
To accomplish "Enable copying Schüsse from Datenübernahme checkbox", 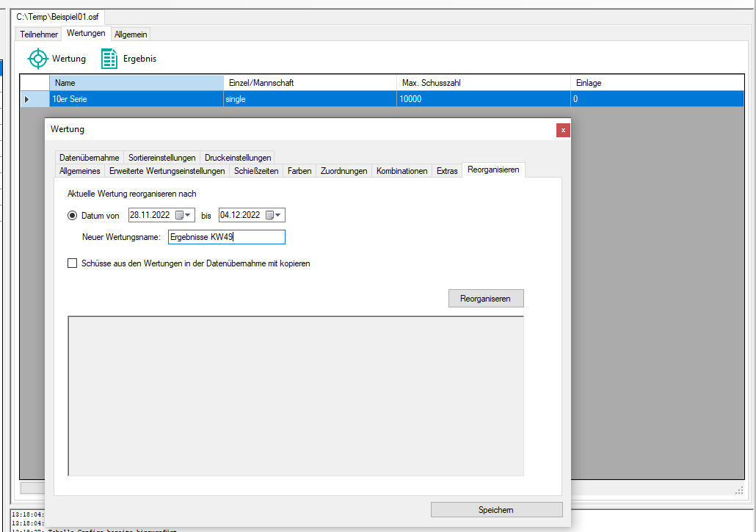I will coord(72,263).
